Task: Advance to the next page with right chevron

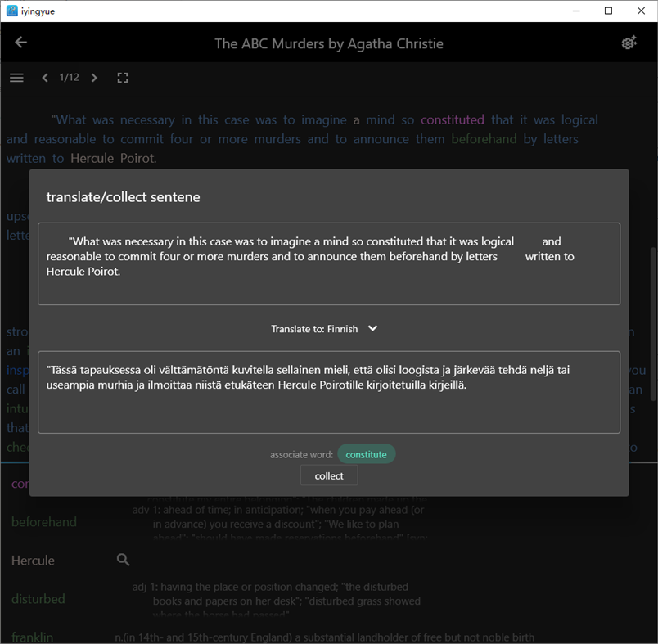Action: (94, 77)
